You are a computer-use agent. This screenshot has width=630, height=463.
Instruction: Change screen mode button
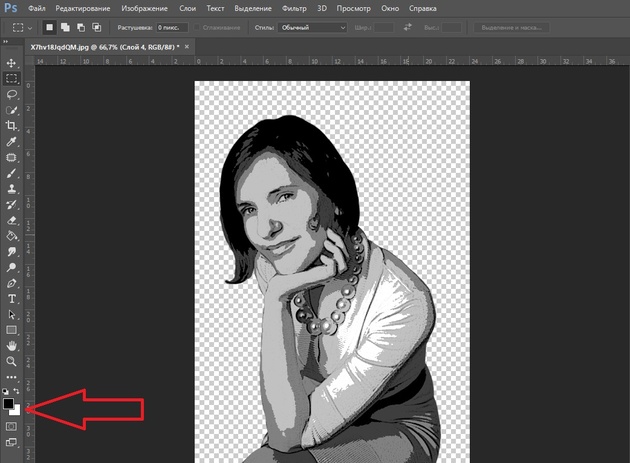(11, 443)
